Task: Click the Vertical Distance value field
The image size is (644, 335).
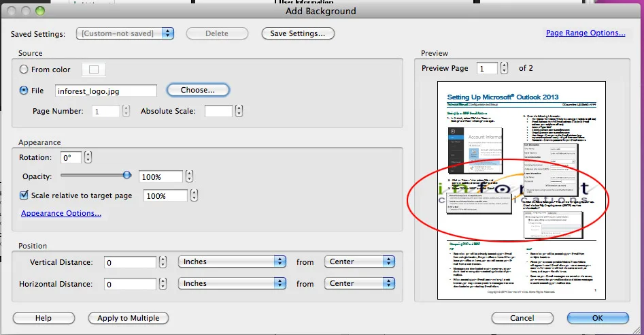Action: coord(130,262)
